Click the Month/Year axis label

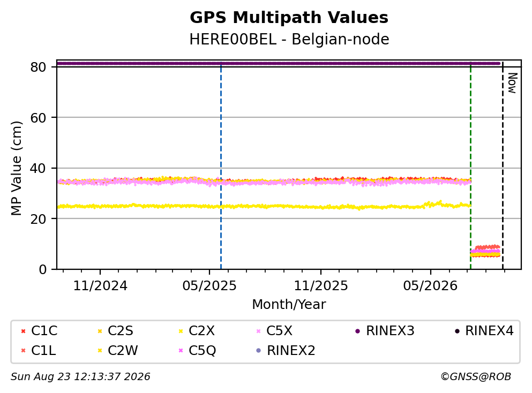click(289, 305)
